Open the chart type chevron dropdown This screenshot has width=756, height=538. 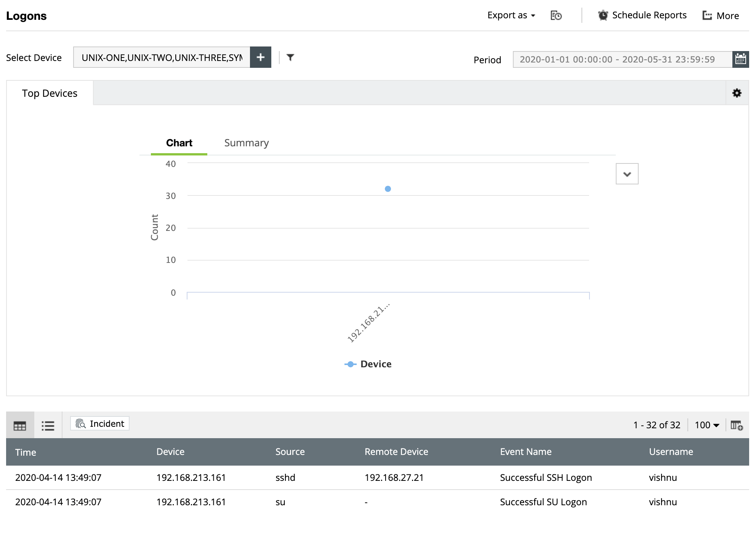tap(627, 174)
